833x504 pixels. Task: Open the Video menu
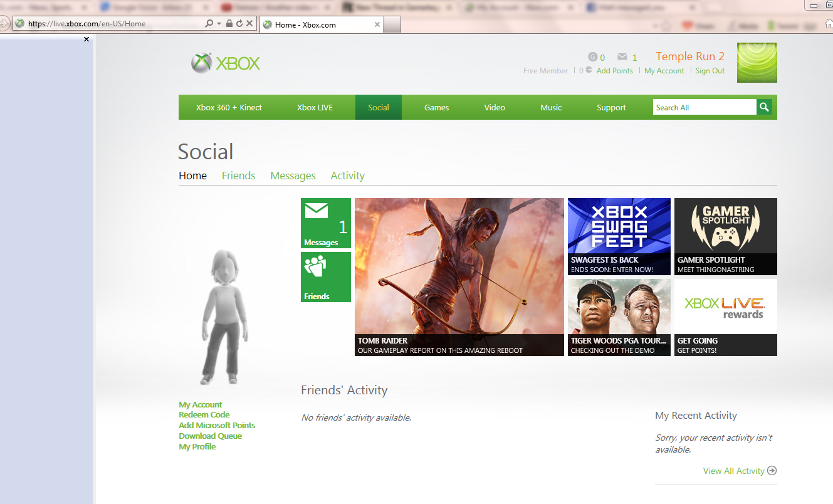point(495,107)
